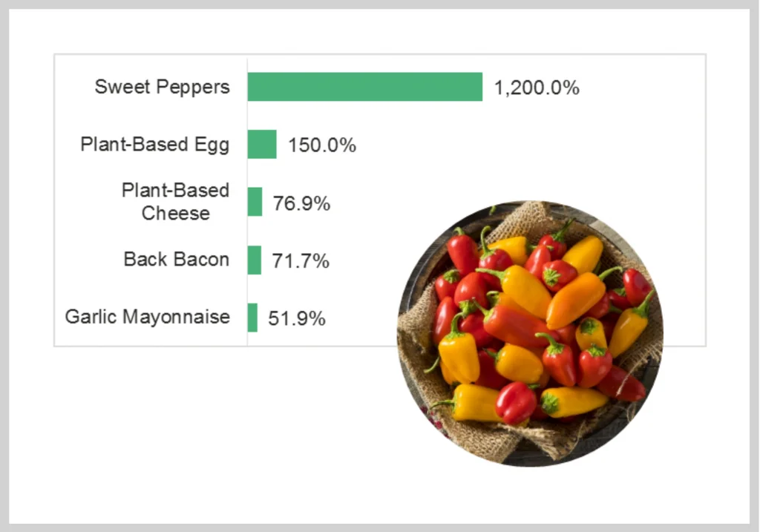760x532 pixels.
Task: Select the Plant-Based Egg label
Action: click(154, 145)
